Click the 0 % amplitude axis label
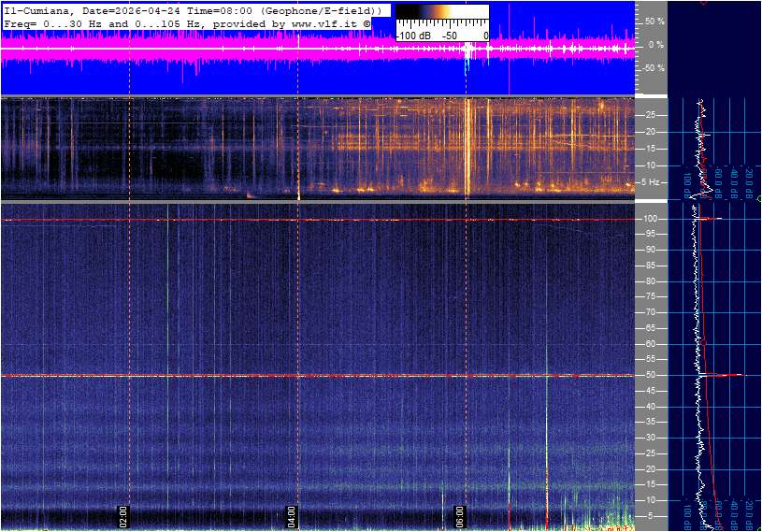This screenshot has width=762, height=532. (657, 45)
